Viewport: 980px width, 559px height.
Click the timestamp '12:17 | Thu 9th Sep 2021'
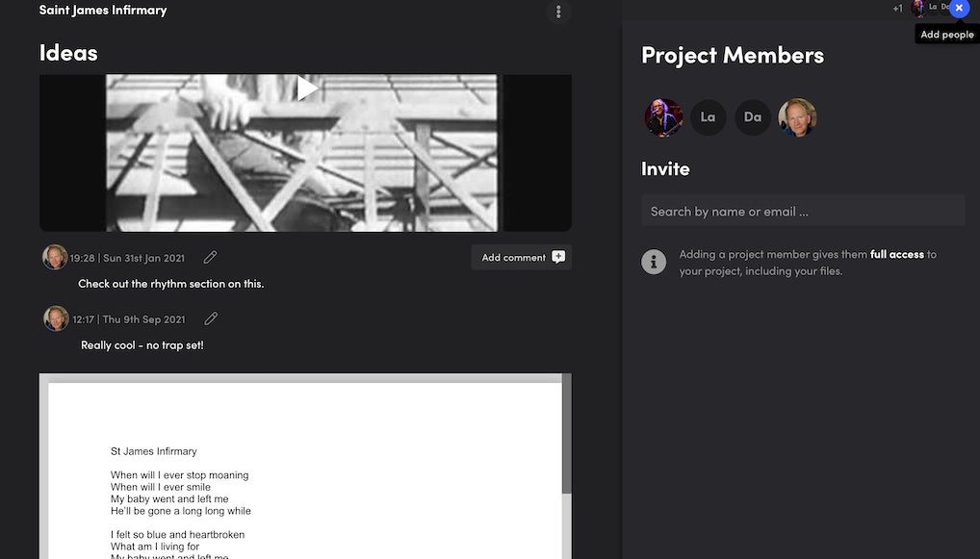point(129,319)
